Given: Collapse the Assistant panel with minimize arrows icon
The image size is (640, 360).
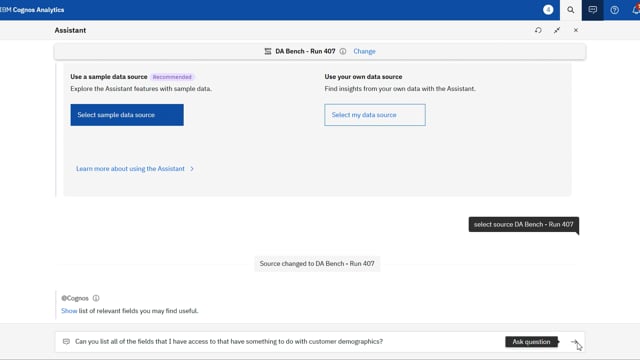Looking at the screenshot, I should point(557,30).
